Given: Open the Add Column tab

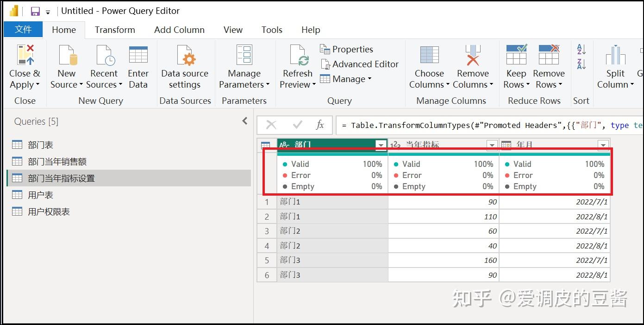Looking at the screenshot, I should (179, 30).
